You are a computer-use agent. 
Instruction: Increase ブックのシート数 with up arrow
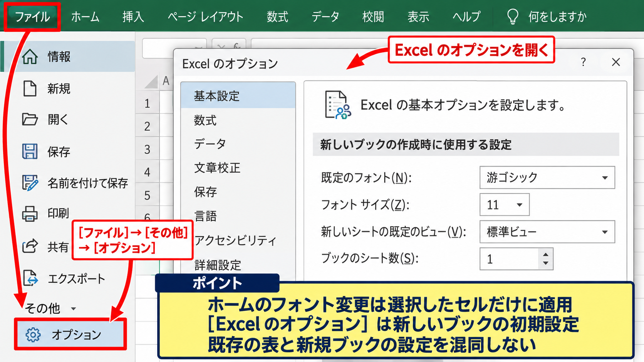[x=545, y=255]
